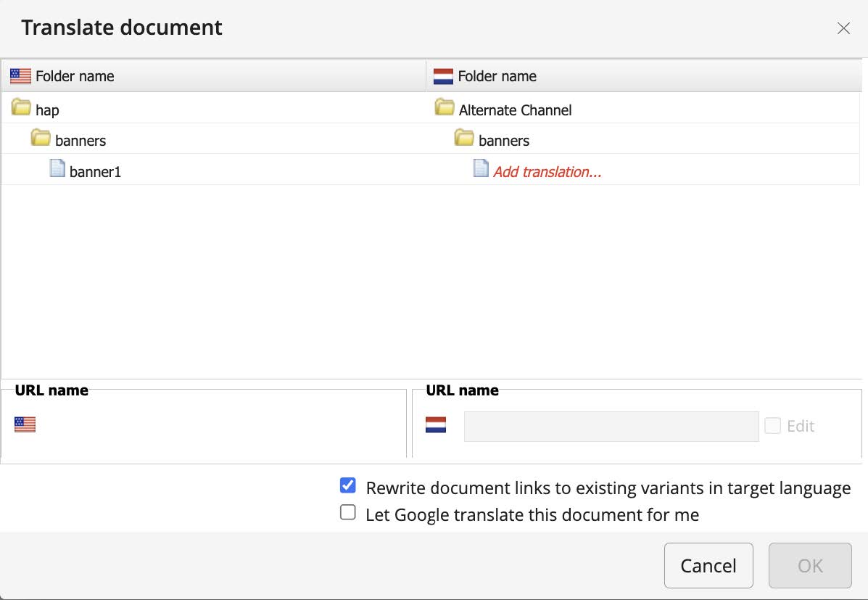Image resolution: width=868 pixels, height=600 pixels.
Task: Click the document icon beside Add translation
Action: coord(481,169)
